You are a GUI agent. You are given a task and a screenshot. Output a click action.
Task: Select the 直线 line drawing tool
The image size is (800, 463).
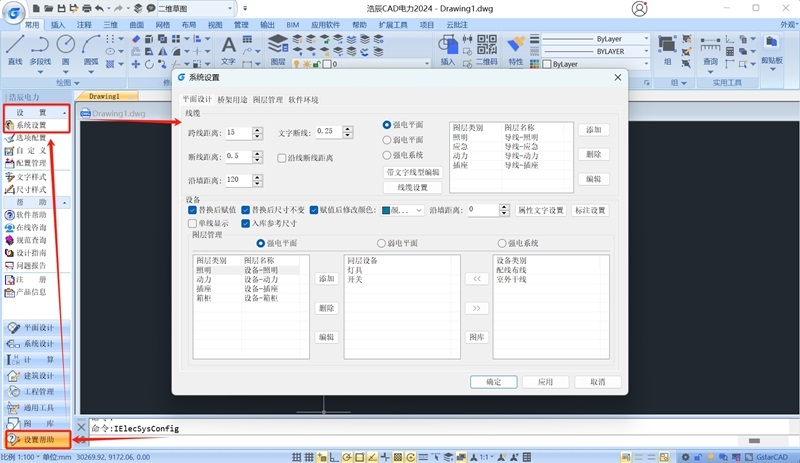pyautogui.click(x=15, y=50)
